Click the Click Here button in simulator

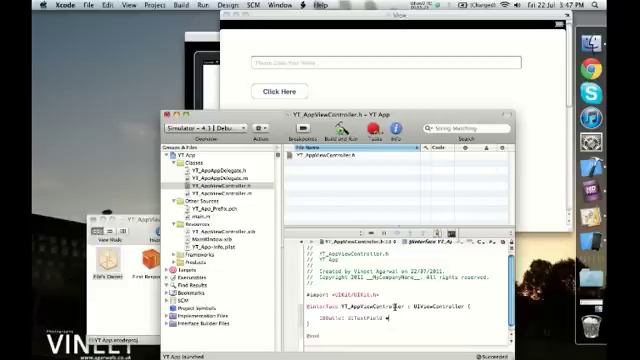(x=280, y=91)
